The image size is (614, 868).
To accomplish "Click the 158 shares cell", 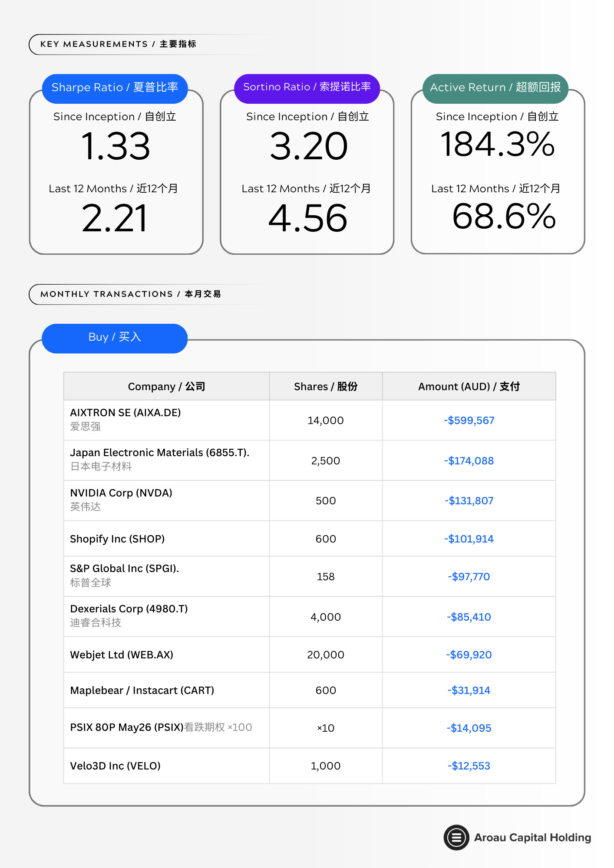I will [x=326, y=577].
